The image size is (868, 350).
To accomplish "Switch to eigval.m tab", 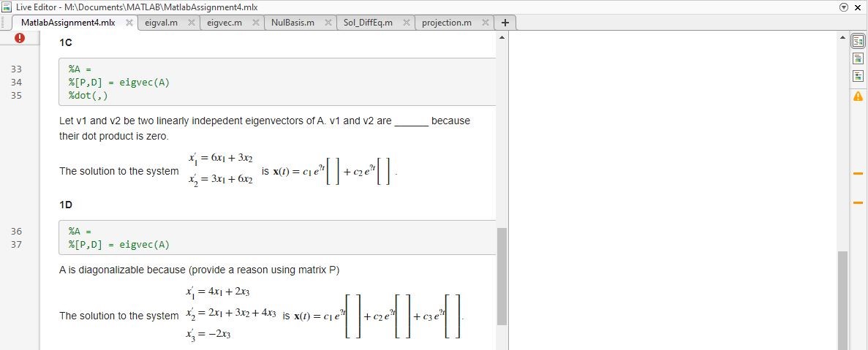I will click(161, 23).
